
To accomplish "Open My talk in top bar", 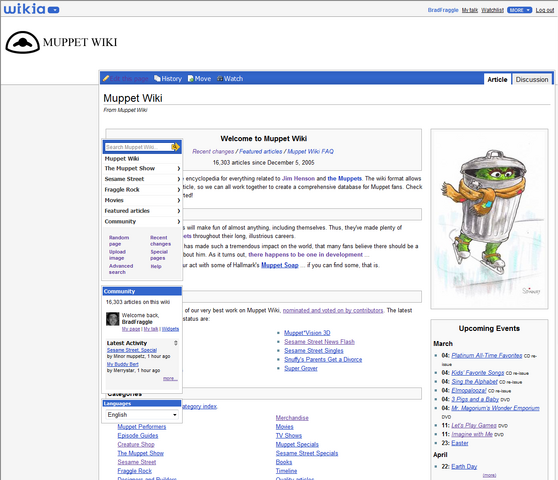I will [x=470, y=10].
